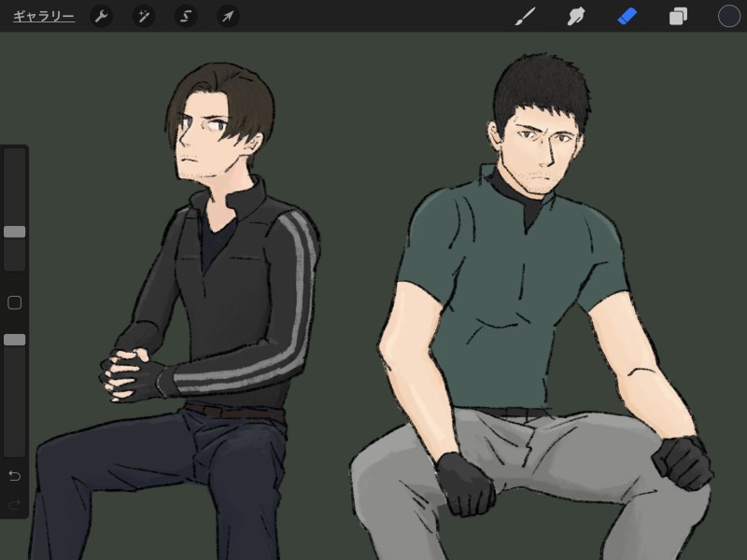Screen dimensions: 747x560
Task: Select the Brush tool
Action: (526, 17)
